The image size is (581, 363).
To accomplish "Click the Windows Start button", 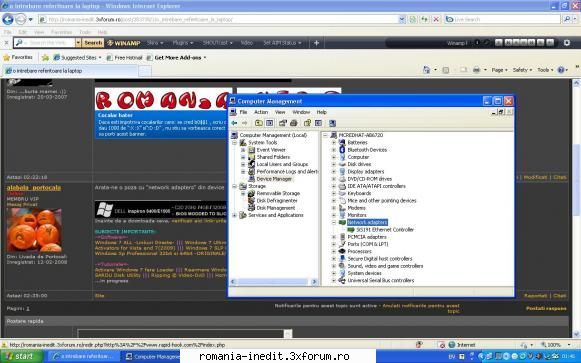I will pyautogui.click(x=21, y=356).
